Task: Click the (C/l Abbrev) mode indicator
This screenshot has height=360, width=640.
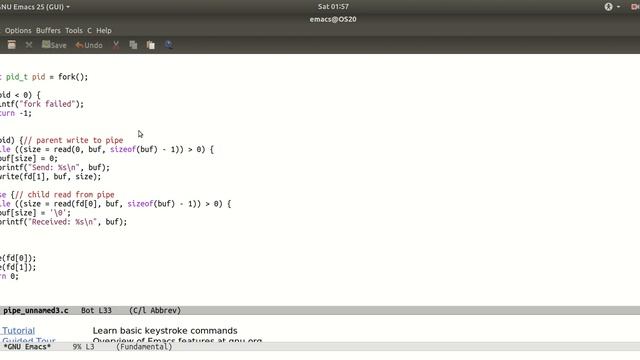Action: 155,310
